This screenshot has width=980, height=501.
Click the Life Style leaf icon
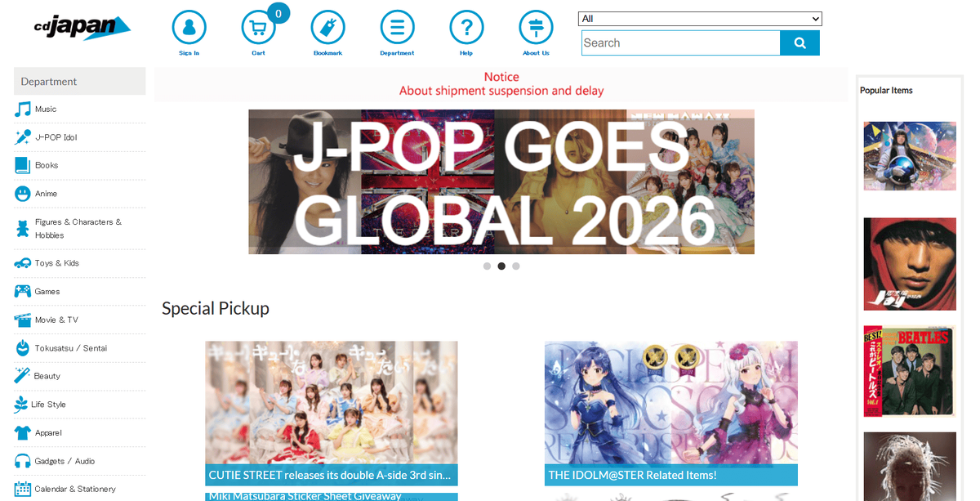click(21, 405)
